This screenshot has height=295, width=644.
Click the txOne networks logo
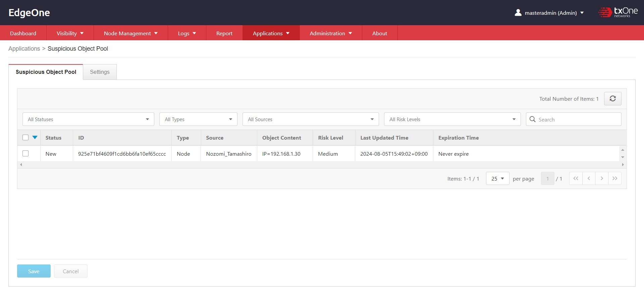pos(618,12)
